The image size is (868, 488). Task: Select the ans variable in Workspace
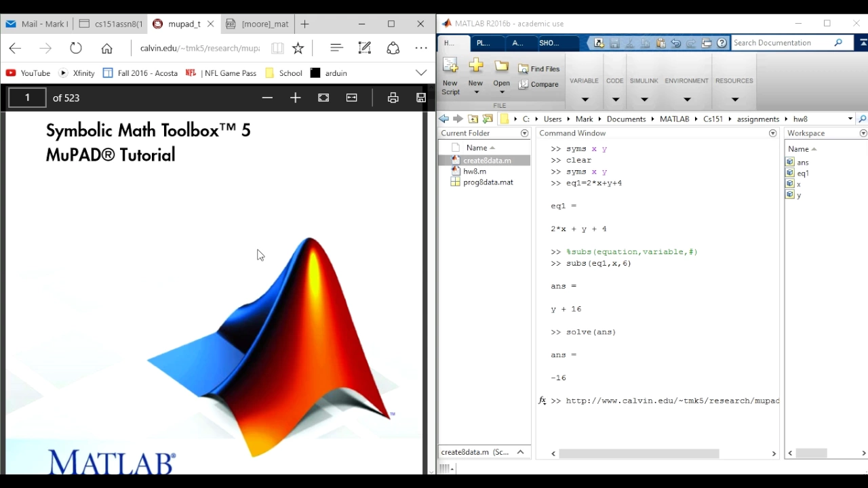pos(803,162)
